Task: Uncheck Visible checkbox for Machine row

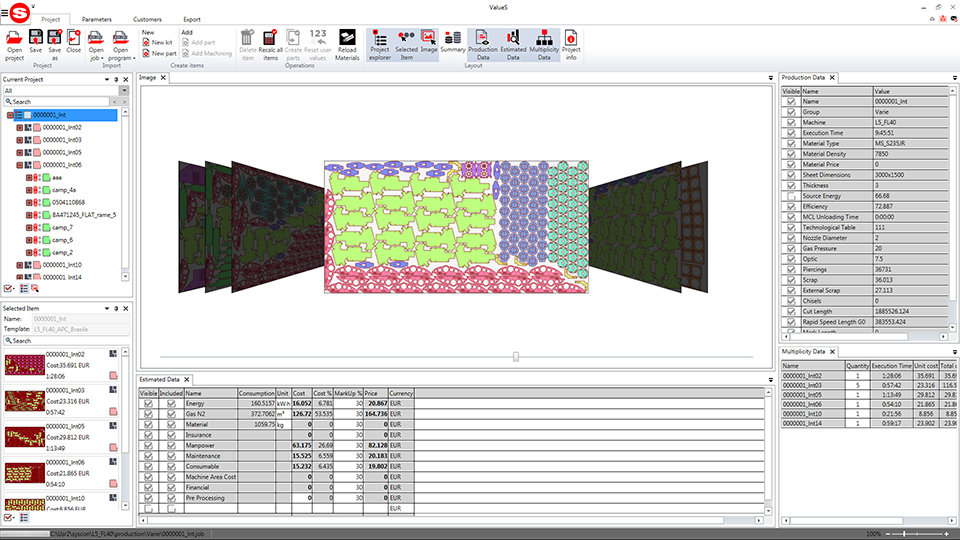Action: pos(791,122)
